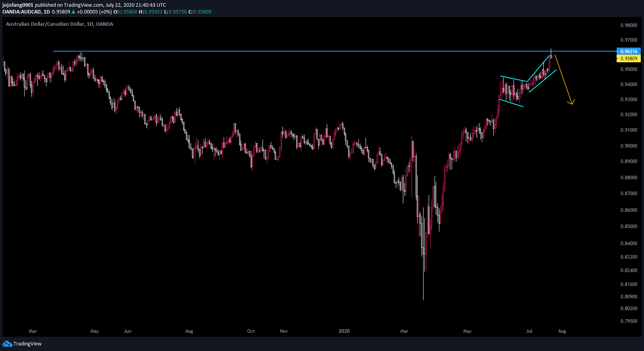The width and height of the screenshot is (644, 351).
Task: Click the Nov label on time axis
Action: point(284,331)
